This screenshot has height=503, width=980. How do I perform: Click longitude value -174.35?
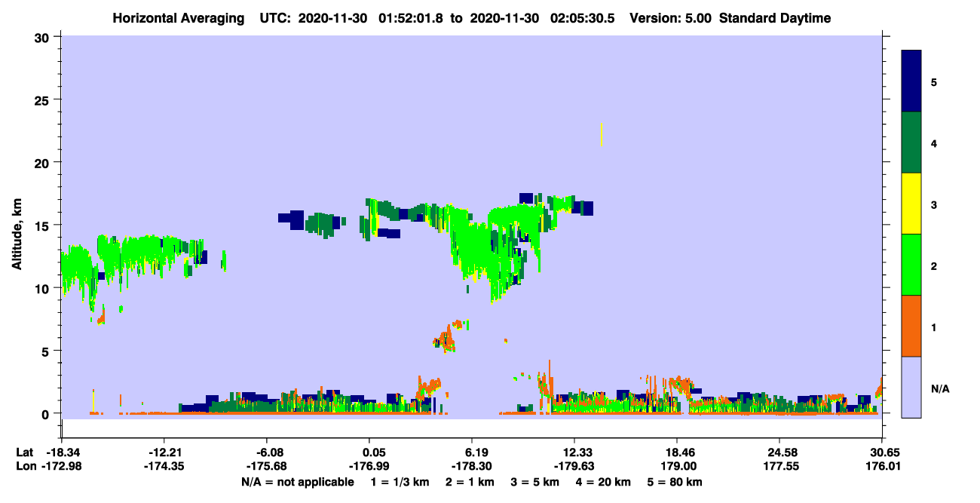[x=164, y=466]
